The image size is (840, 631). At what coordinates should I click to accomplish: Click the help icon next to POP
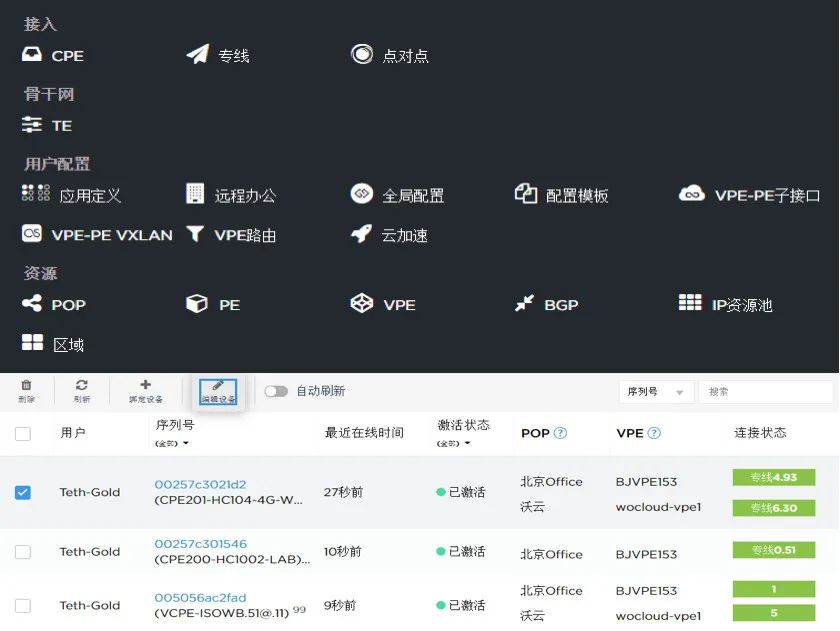pyautogui.click(x=560, y=433)
